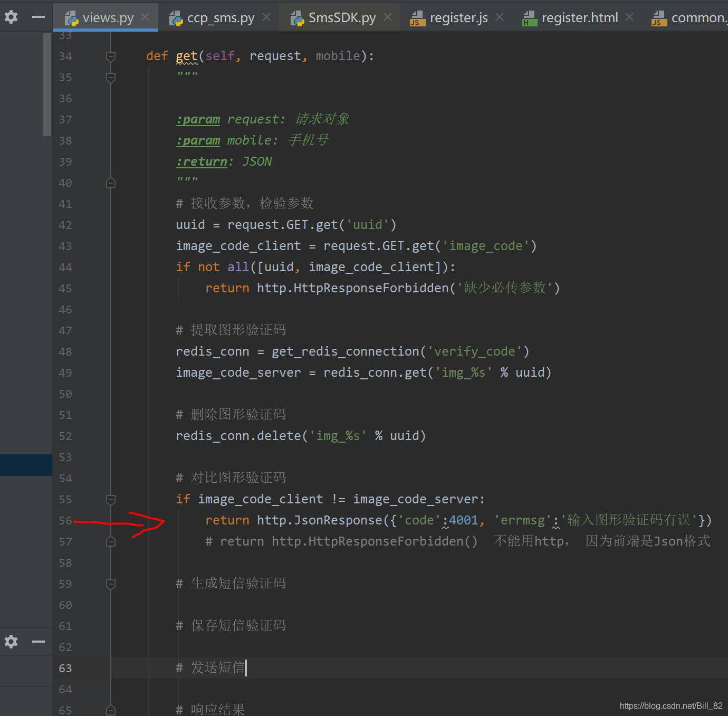
Task: Collapse the docstring end fold at line 40
Action: pyautogui.click(x=111, y=183)
